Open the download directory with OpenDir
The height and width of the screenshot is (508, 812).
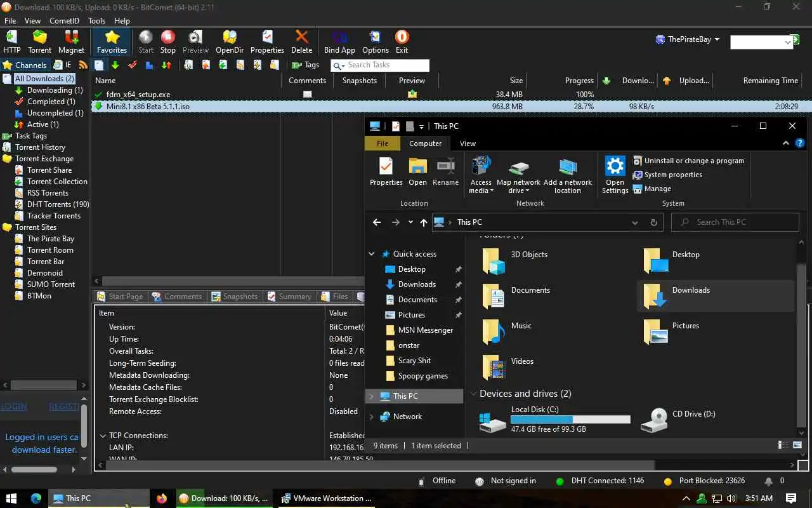coord(230,42)
